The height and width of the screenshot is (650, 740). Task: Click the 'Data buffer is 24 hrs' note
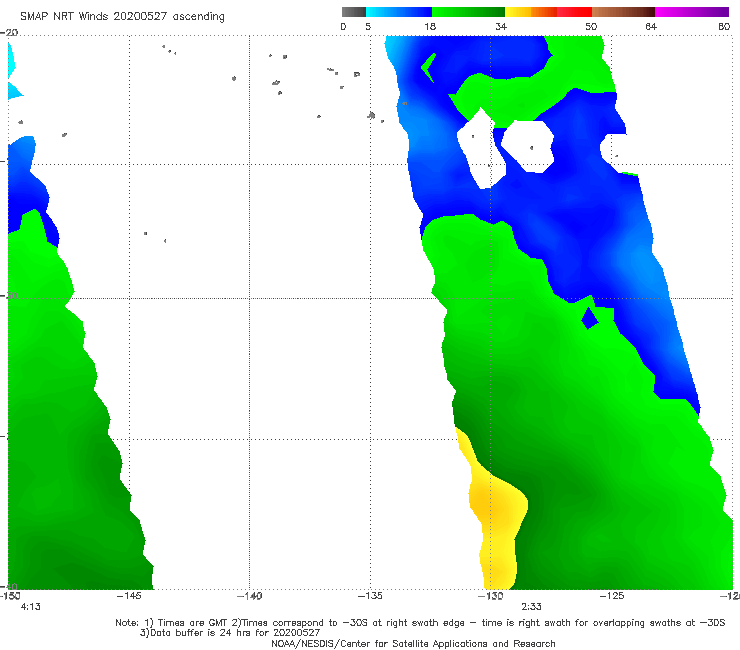tap(230, 633)
